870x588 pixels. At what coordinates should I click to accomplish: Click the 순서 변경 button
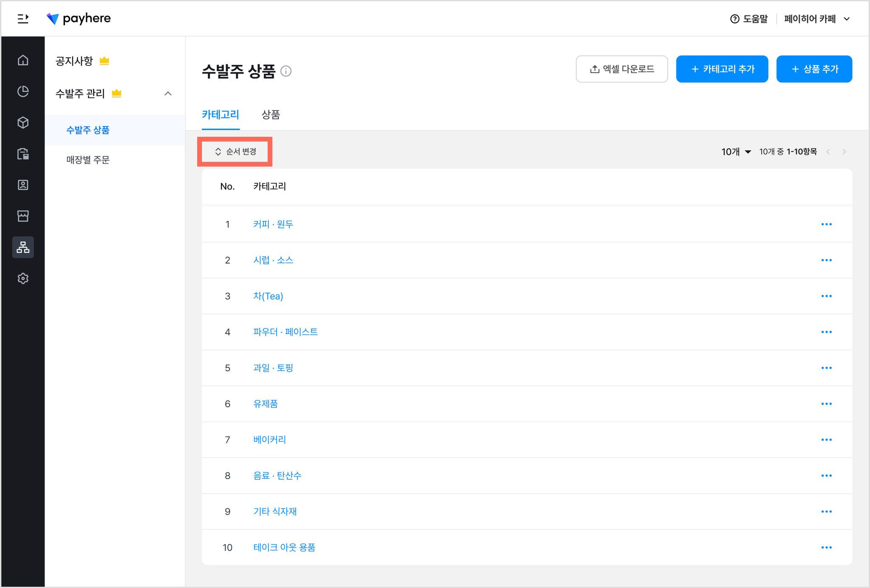click(235, 152)
